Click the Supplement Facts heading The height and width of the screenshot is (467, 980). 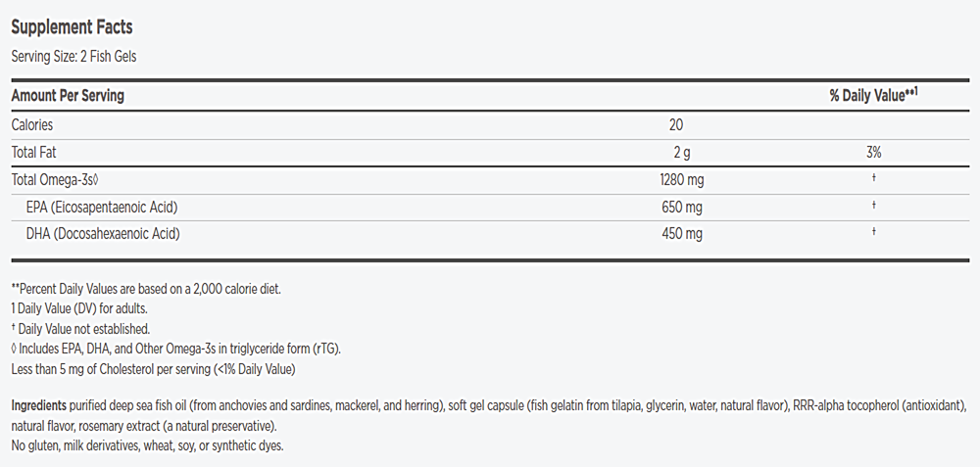(72, 27)
